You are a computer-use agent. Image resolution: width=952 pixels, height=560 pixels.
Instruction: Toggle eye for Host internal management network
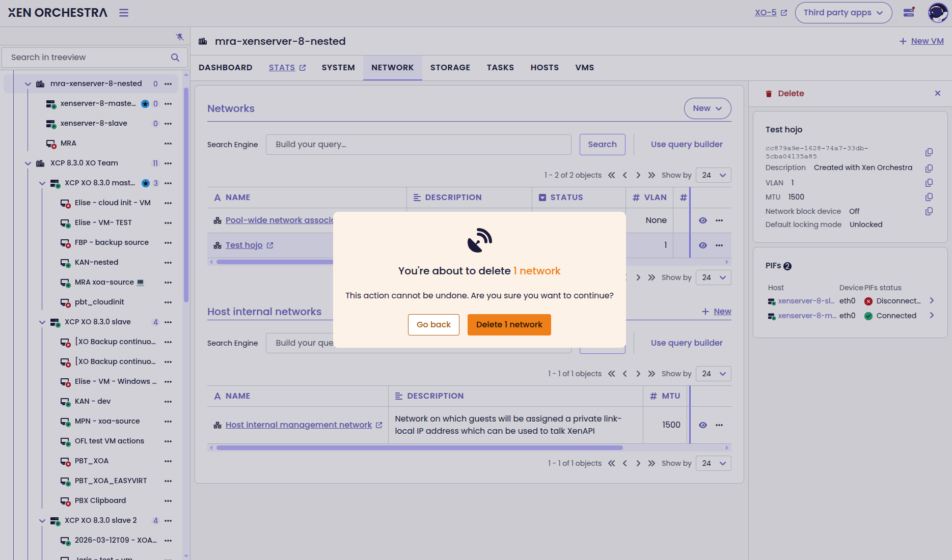pos(703,425)
